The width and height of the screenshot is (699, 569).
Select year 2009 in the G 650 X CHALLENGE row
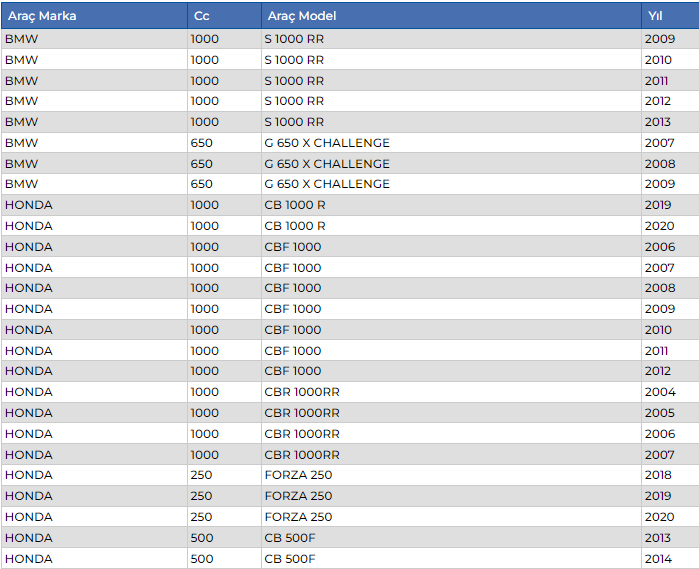659,184
